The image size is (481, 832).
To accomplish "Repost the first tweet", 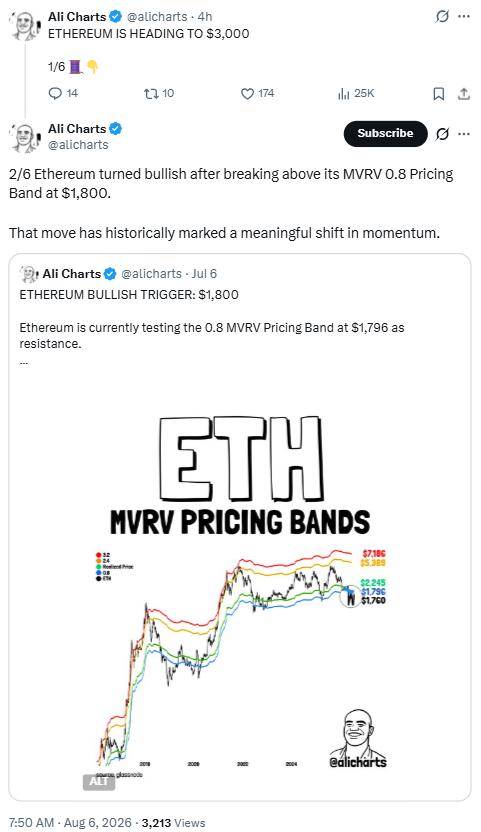I will coord(159,93).
